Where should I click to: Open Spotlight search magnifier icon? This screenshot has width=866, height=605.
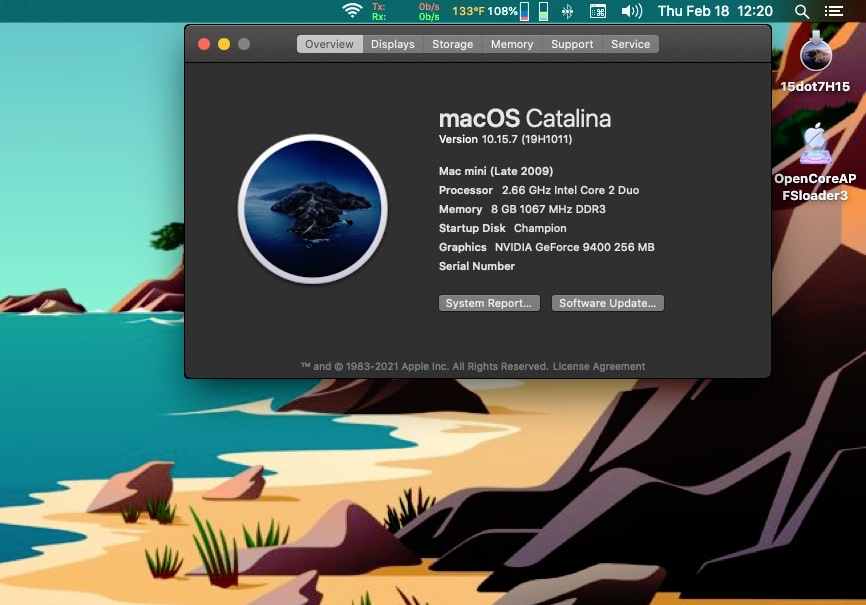(802, 12)
